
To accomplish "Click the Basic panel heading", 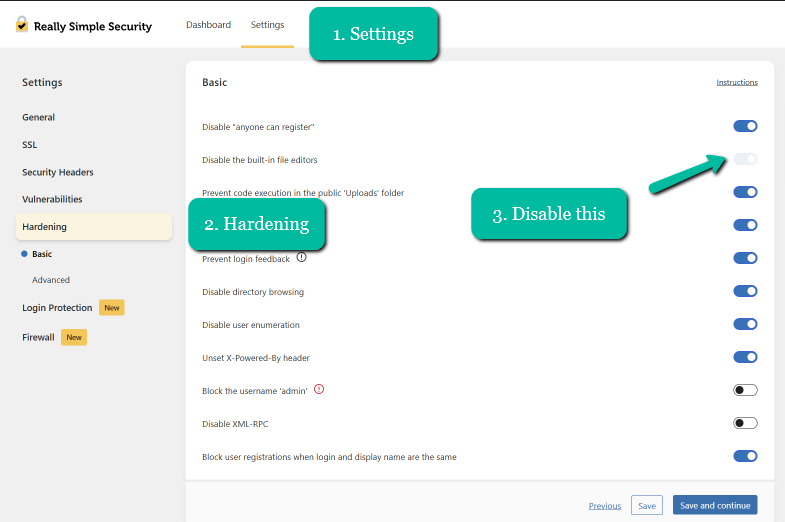I will tap(214, 83).
